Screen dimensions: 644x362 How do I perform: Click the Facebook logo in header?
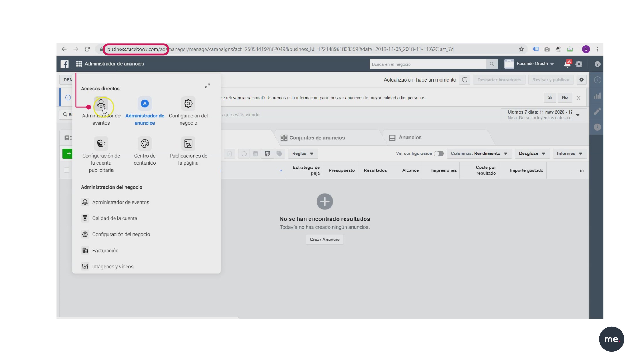[65, 64]
